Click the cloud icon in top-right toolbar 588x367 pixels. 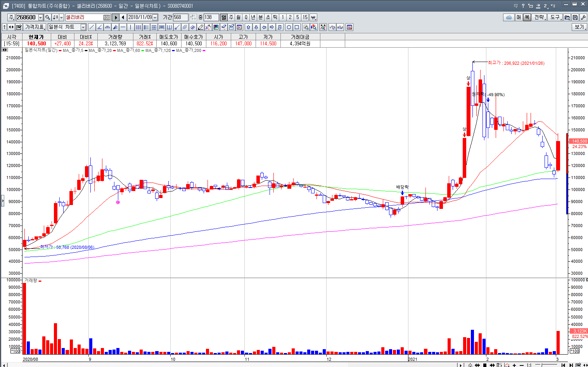tap(509, 17)
